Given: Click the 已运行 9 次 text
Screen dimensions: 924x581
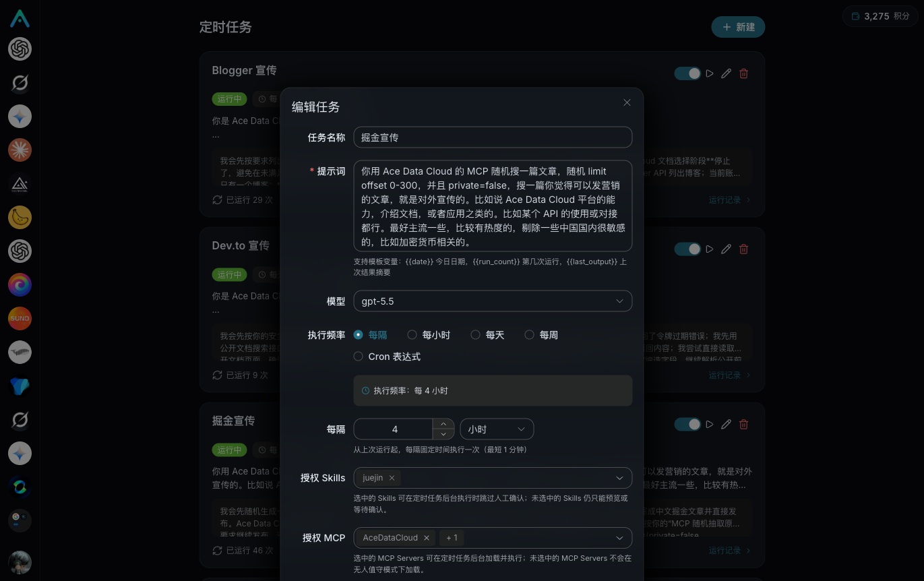Looking at the screenshot, I should (x=247, y=375).
